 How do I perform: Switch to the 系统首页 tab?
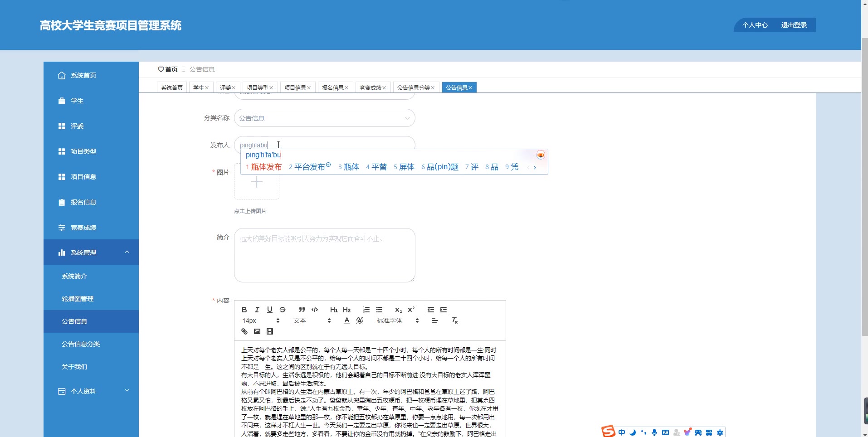point(172,87)
